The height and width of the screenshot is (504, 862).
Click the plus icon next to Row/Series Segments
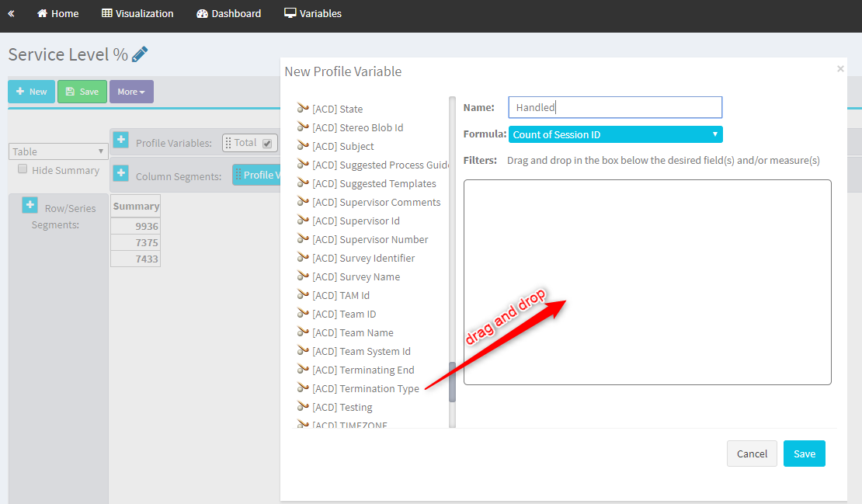(30, 205)
